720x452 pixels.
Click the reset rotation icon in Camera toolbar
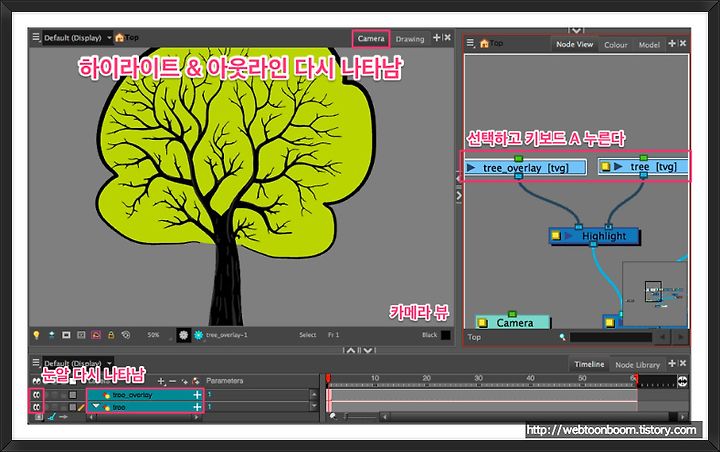tap(125, 335)
